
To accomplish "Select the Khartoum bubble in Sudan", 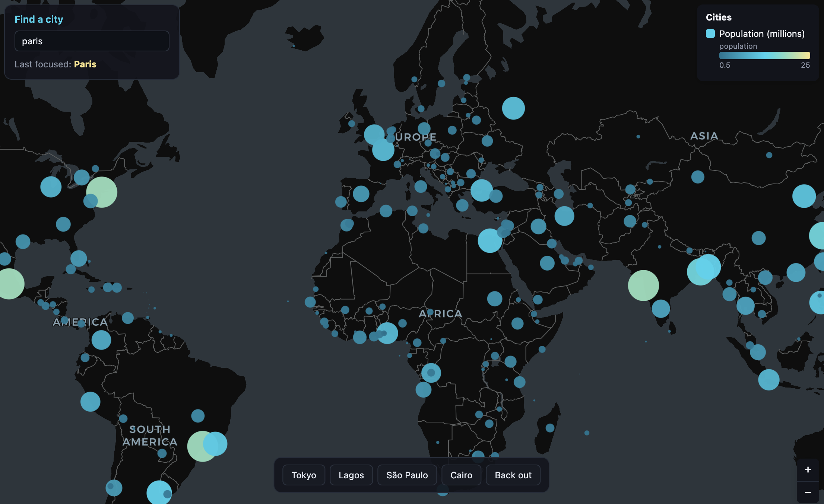I will pyautogui.click(x=495, y=299).
